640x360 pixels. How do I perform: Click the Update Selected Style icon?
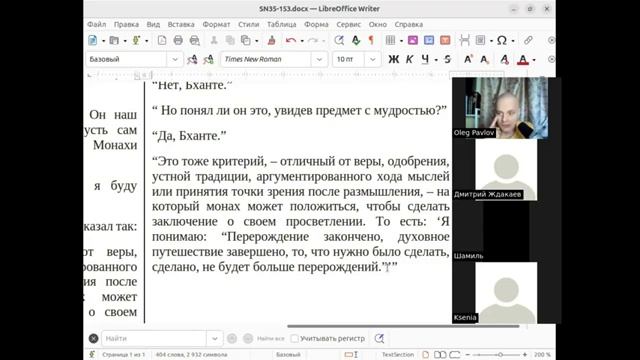point(192,59)
